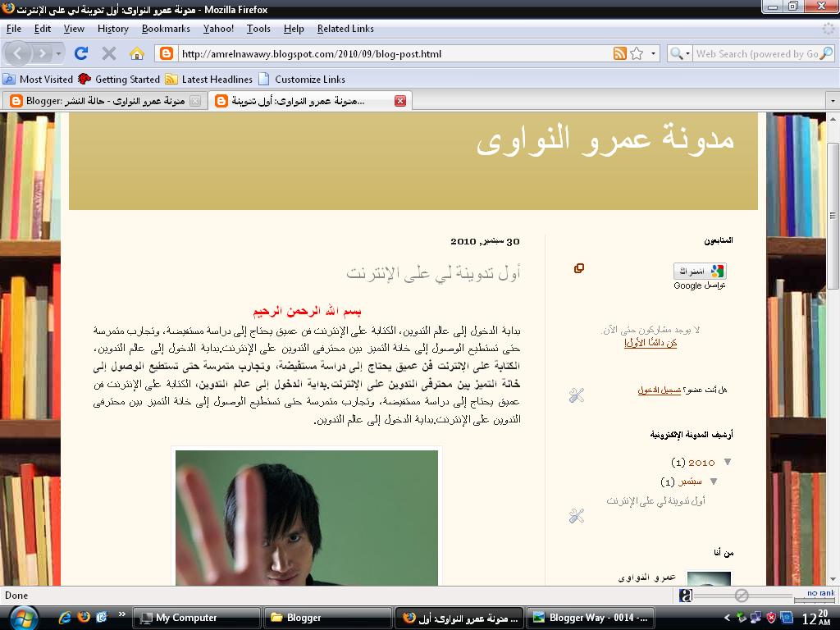Click the no rank link in status bar
Viewport: 840px width, 630px height.
pos(821,593)
